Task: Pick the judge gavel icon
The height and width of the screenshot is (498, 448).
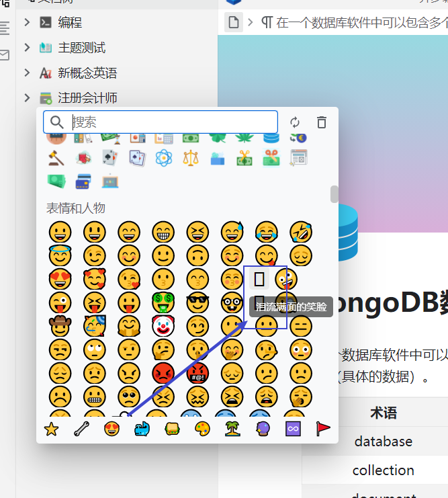Action: pos(56,158)
